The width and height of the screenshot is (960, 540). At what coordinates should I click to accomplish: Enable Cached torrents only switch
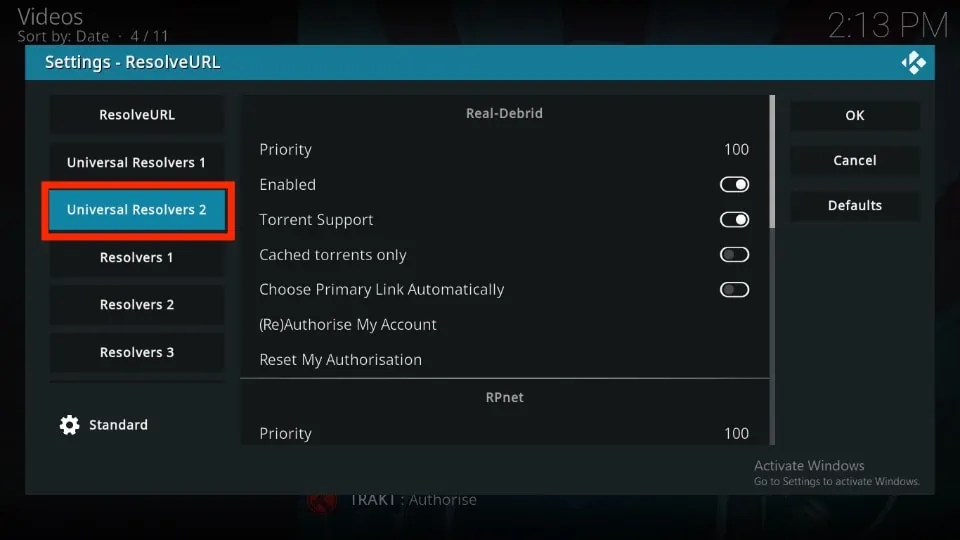(x=734, y=254)
